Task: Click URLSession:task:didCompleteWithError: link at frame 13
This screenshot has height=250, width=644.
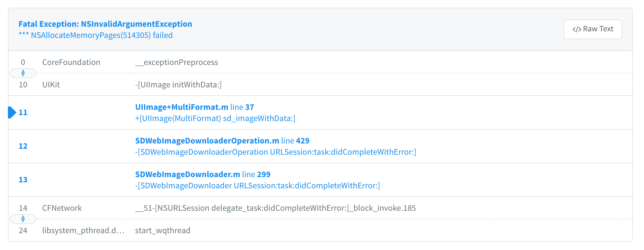Action: point(258,186)
